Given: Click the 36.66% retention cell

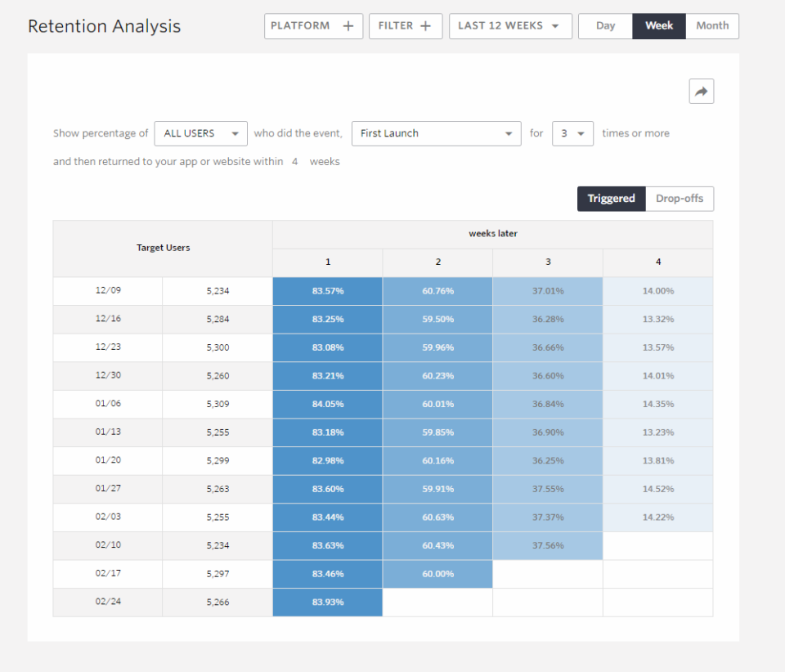Looking at the screenshot, I should pyautogui.click(x=548, y=347).
